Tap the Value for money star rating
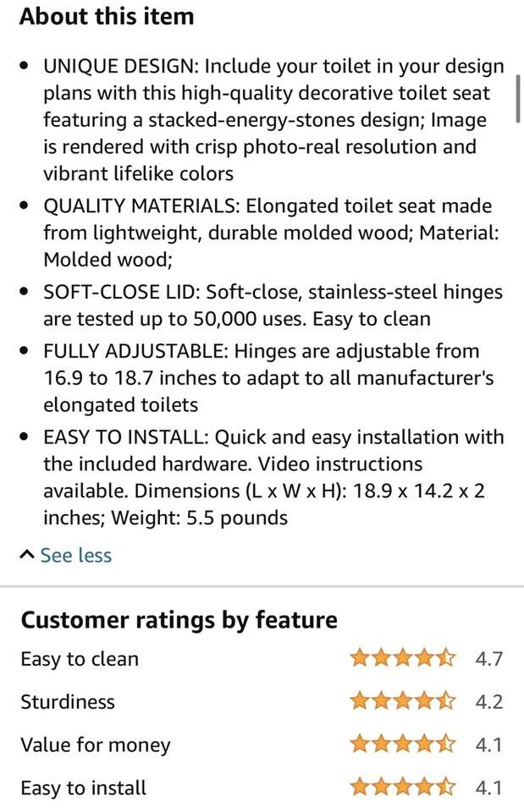 (403, 744)
